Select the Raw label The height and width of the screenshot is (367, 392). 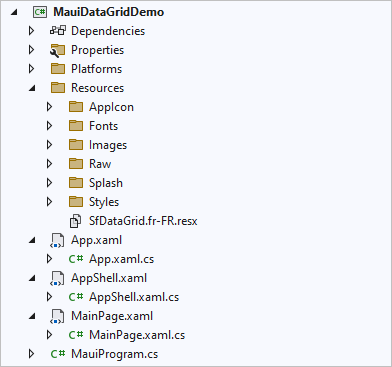coord(100,164)
